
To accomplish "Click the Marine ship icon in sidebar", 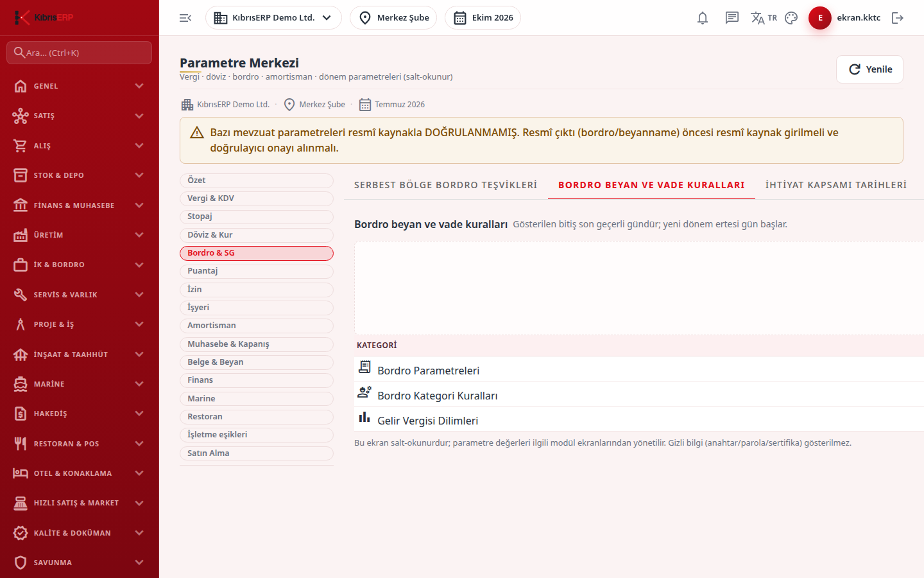I will (21, 384).
